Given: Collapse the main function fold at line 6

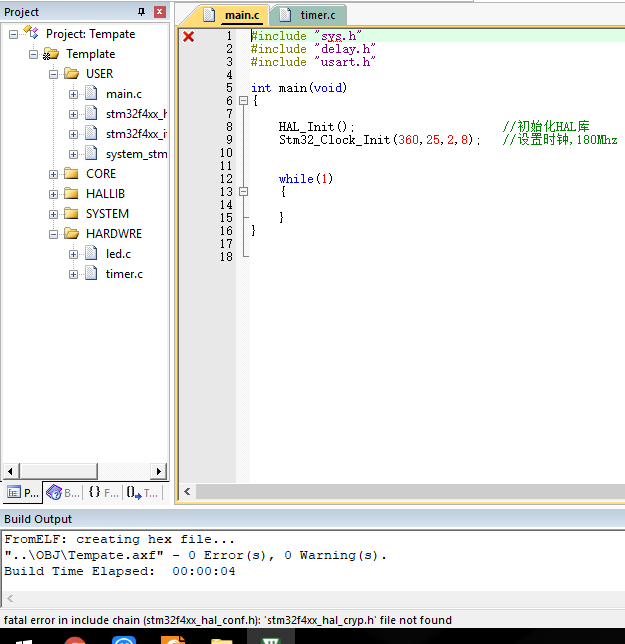Looking at the screenshot, I should [x=244, y=101].
